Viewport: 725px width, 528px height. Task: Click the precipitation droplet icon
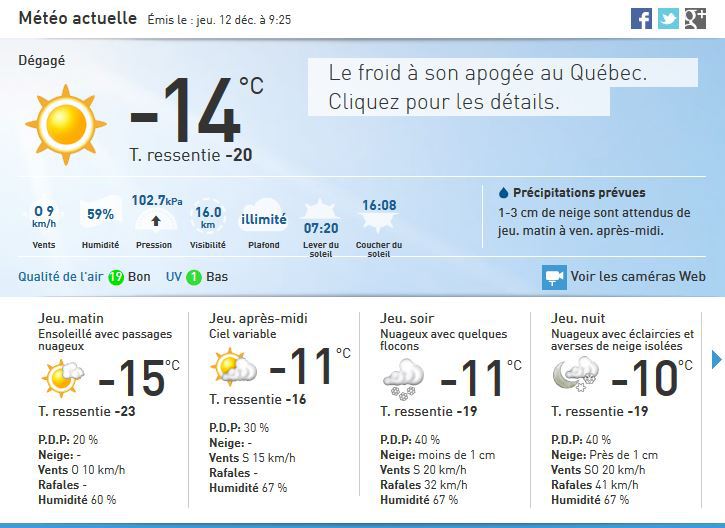[x=503, y=193]
